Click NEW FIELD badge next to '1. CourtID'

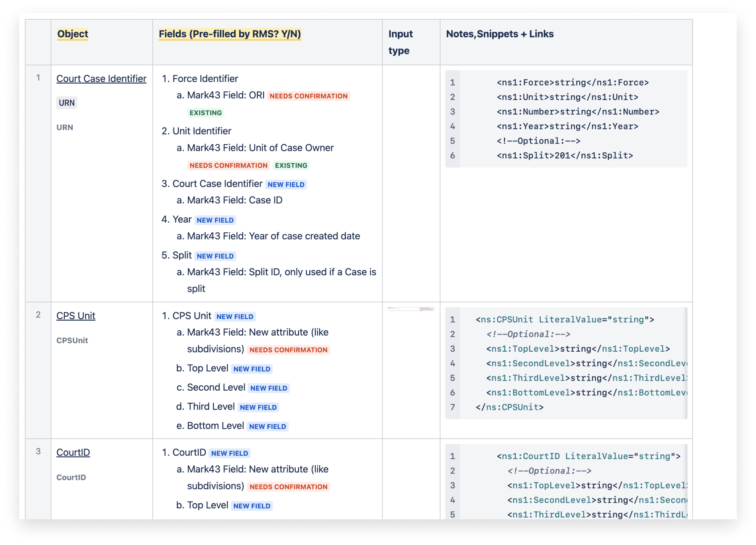tap(230, 453)
